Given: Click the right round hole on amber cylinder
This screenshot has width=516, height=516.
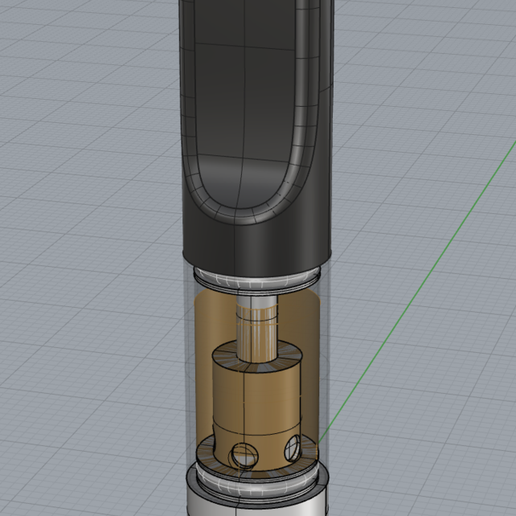Looking at the screenshot, I should coord(293,448).
